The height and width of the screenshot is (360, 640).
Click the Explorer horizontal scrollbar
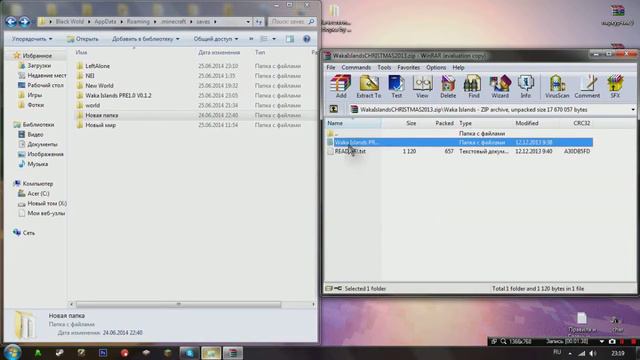[x=178, y=304]
